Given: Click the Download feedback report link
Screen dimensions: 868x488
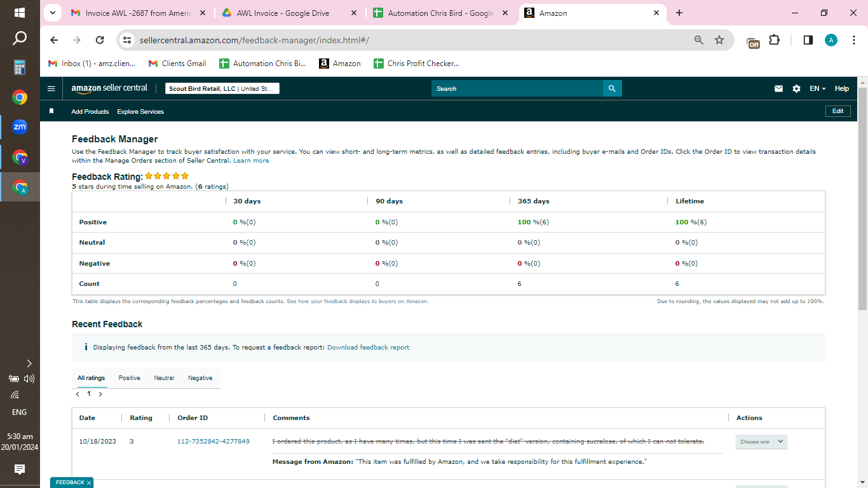Looking at the screenshot, I should tap(368, 348).
